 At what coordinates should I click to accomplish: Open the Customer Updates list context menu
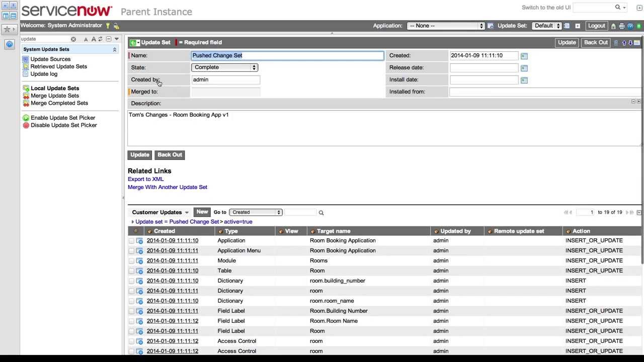187,213
